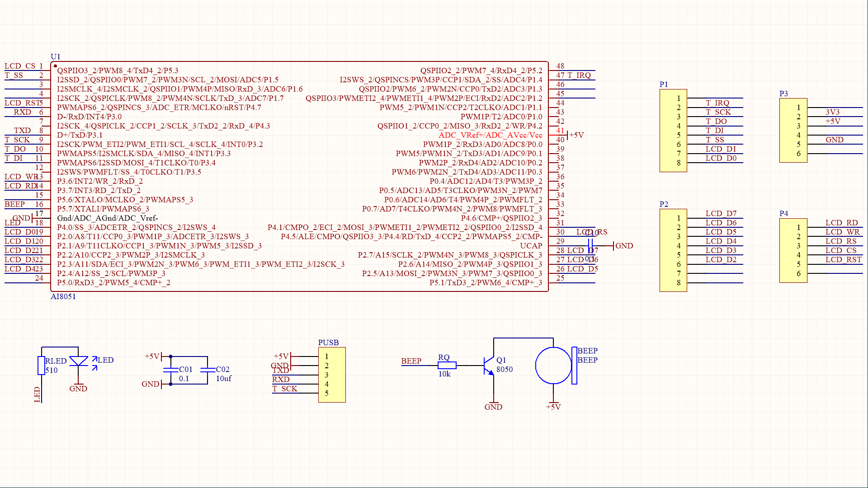The height and width of the screenshot is (488, 868).
Task: Select the Q1 8050 transistor symbol
Action: tap(489, 366)
